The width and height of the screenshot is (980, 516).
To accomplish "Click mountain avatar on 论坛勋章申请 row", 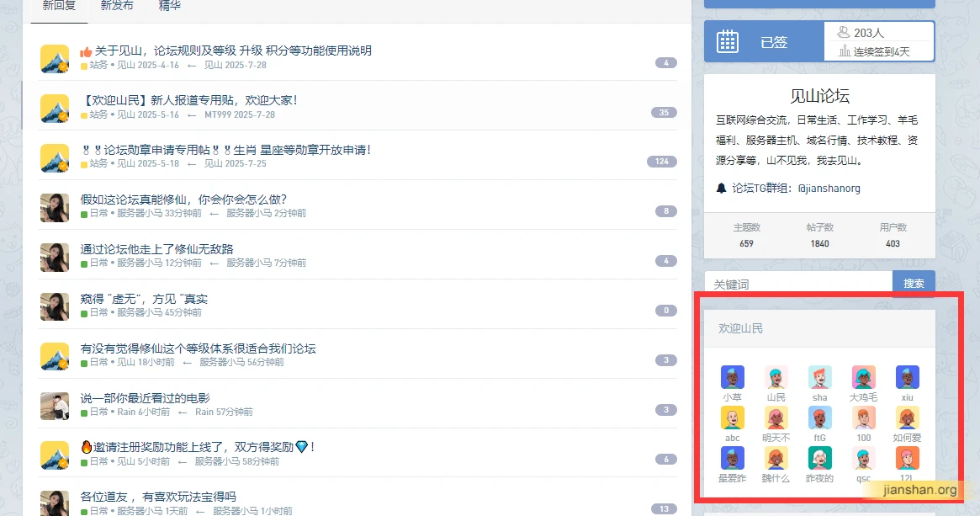I will (x=55, y=157).
